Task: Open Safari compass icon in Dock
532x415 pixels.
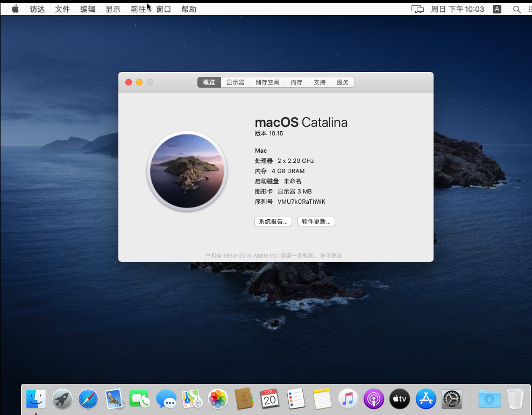Action: tap(88, 399)
